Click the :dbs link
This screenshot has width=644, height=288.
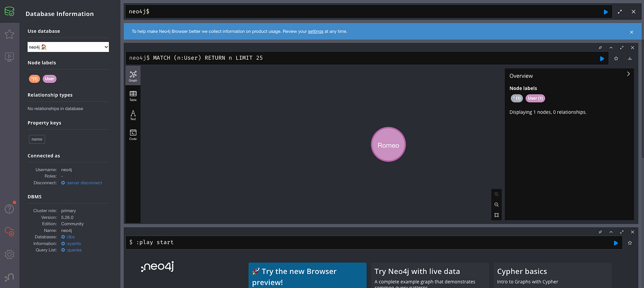(69, 237)
